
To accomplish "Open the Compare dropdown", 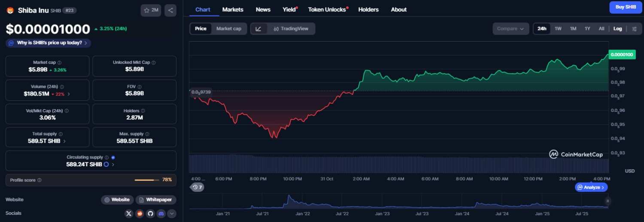I will (510, 29).
